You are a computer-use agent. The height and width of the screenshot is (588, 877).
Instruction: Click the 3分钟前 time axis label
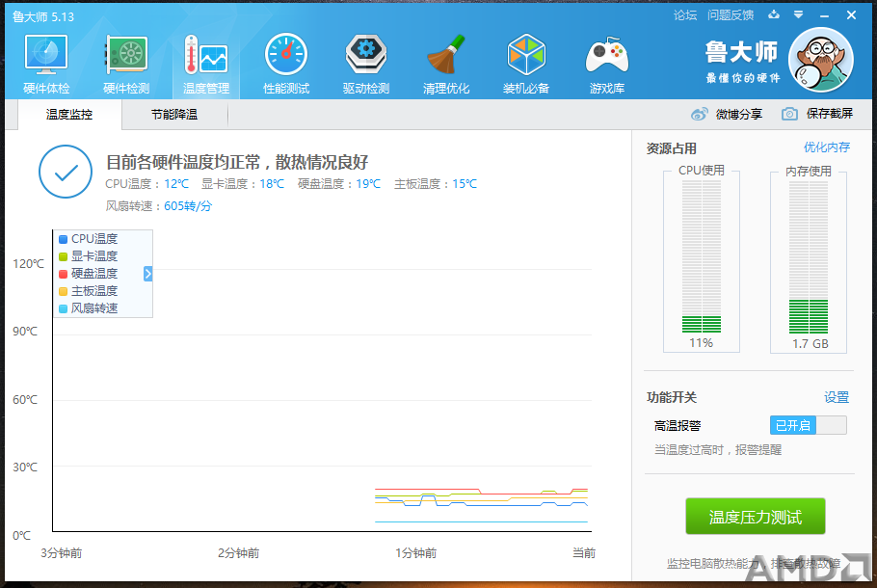pos(62,553)
